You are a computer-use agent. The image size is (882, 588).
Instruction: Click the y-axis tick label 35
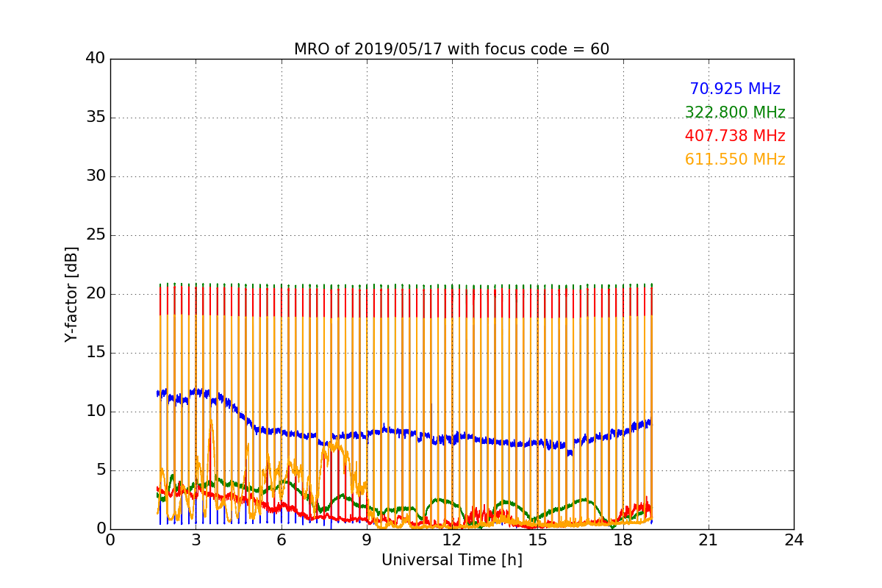[x=96, y=118]
